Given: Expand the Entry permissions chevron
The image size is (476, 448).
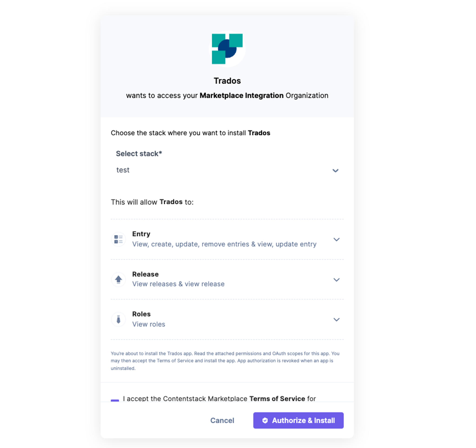Looking at the screenshot, I should [x=336, y=239].
